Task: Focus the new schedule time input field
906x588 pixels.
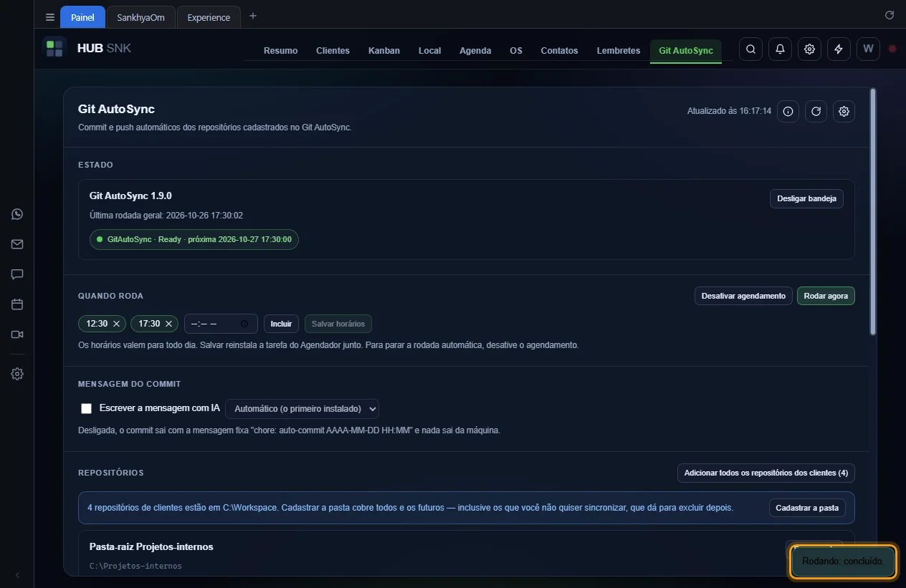Action: pos(221,324)
